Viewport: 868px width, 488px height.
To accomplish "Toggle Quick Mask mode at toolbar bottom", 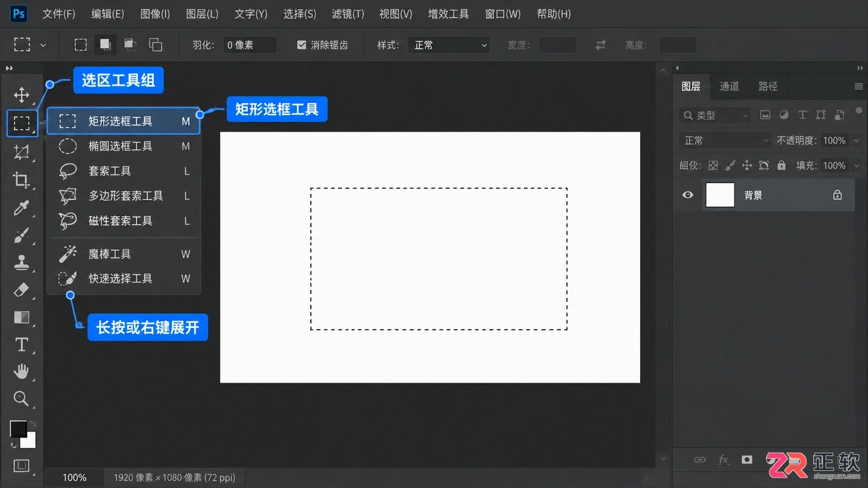I will coord(22,465).
